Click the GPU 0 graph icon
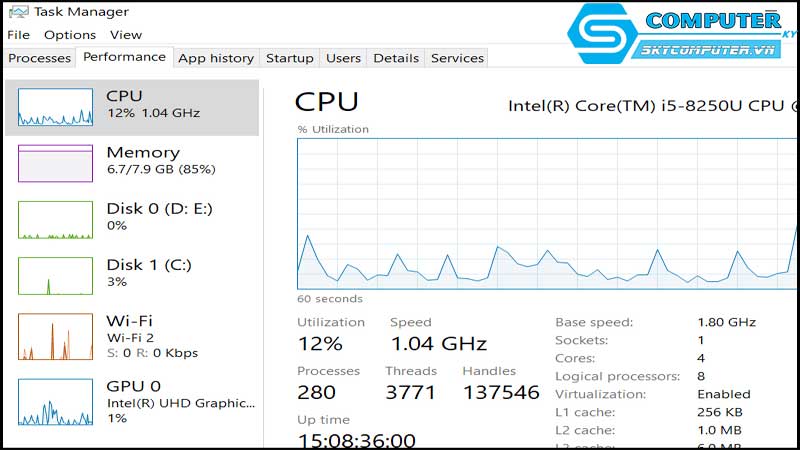 coord(56,402)
